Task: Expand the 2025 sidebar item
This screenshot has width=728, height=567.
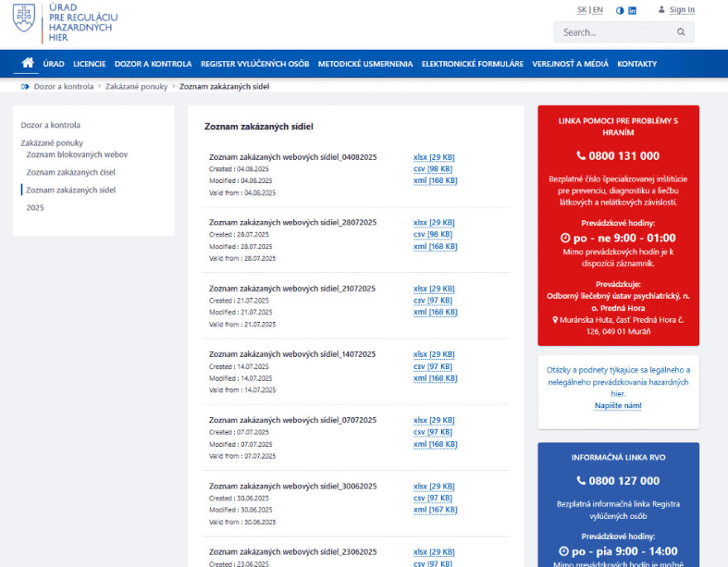Action: point(35,208)
